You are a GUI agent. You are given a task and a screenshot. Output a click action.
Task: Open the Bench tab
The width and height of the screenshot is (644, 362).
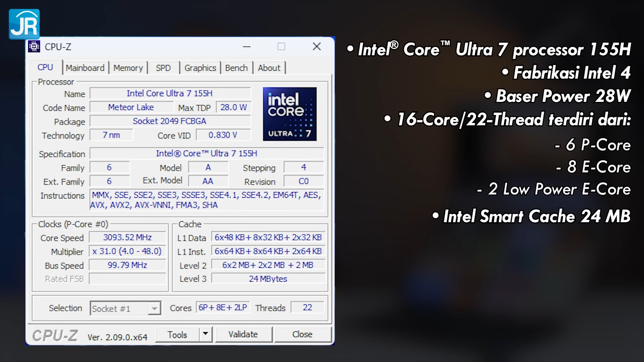[236, 68]
